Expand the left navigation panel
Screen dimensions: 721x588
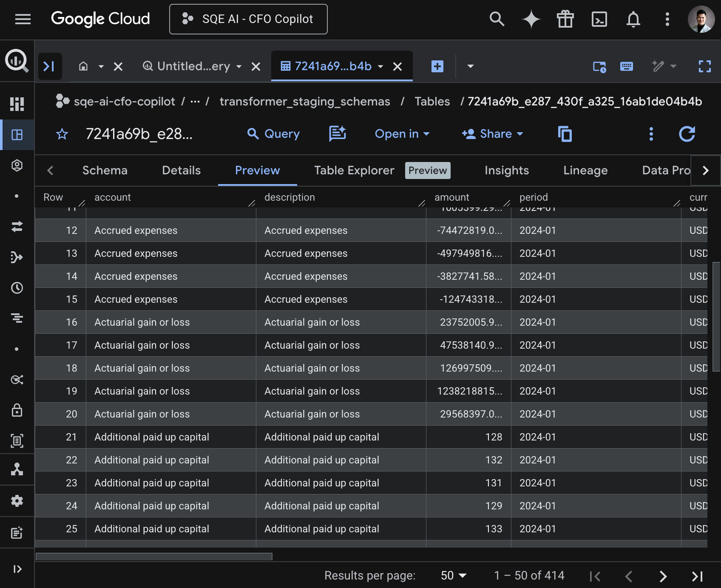[x=17, y=569]
